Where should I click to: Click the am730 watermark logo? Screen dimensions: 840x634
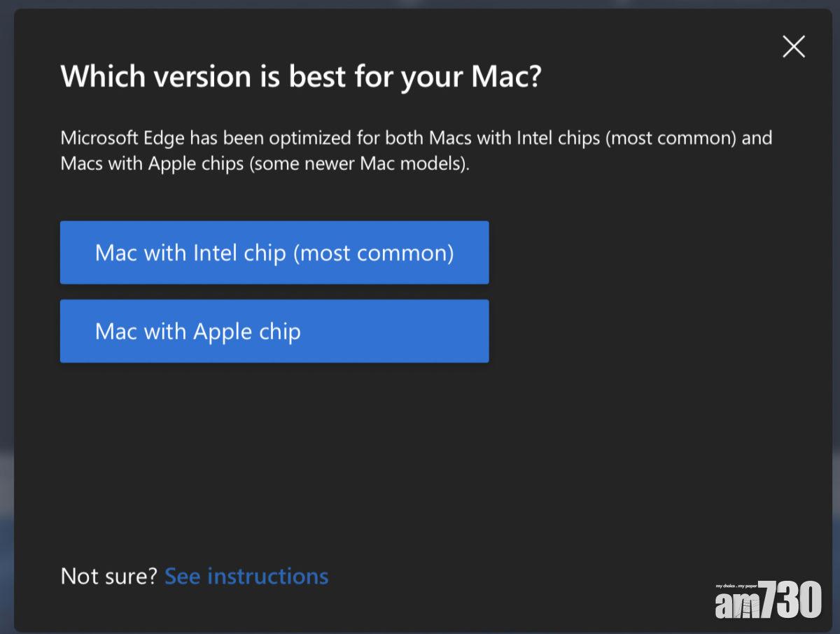point(768,600)
